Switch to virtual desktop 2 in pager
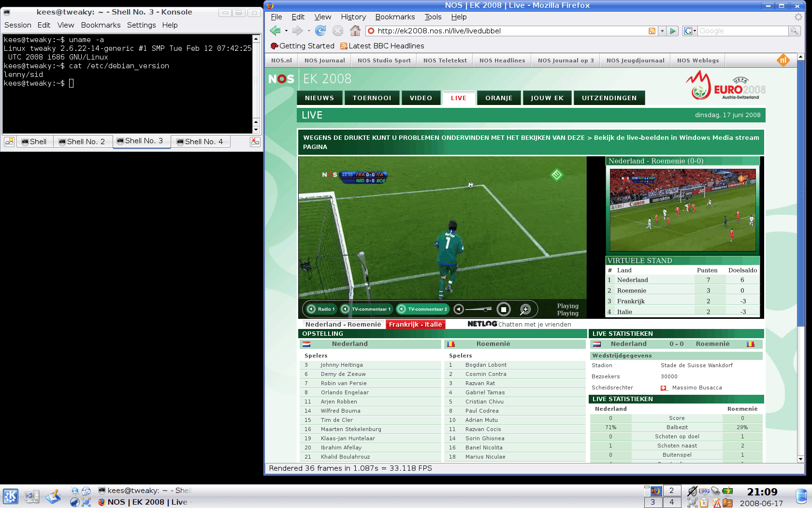The width and height of the screenshot is (812, 508). [671, 491]
